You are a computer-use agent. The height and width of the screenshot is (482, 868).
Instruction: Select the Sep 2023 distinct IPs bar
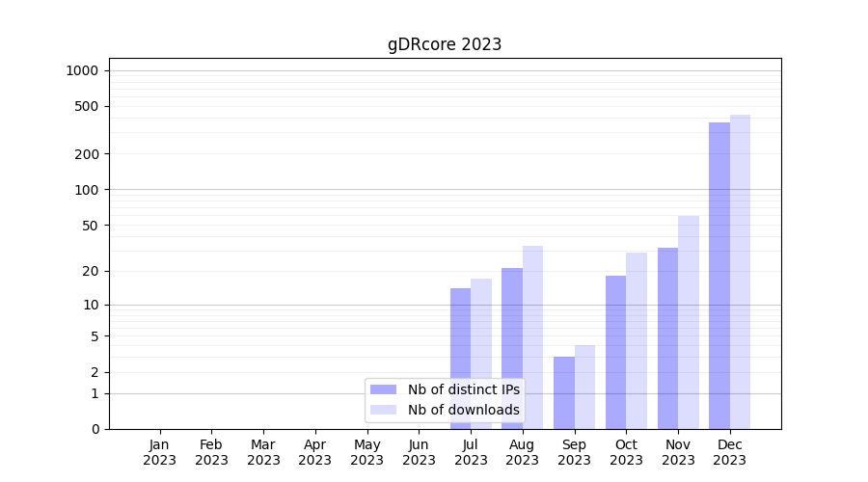(564, 392)
